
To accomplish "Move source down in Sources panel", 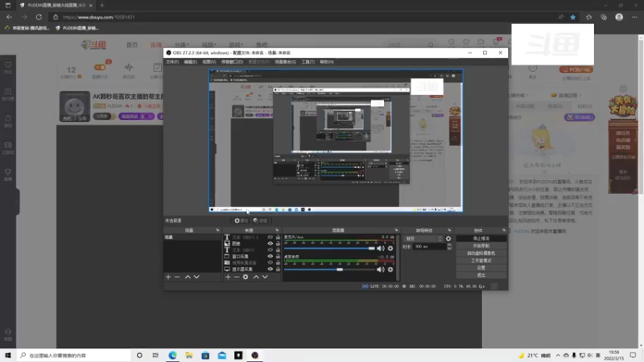I will (x=265, y=277).
